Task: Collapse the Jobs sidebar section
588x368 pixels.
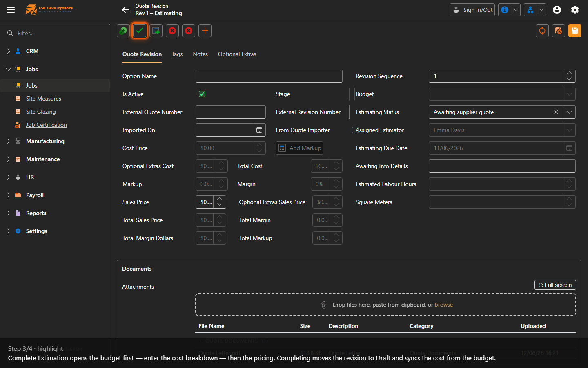Action: coord(8,69)
